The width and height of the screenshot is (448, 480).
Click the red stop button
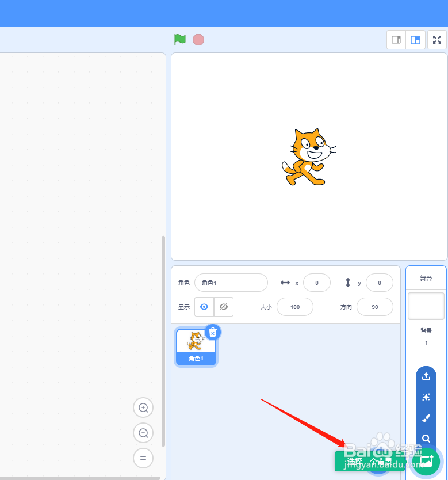198,40
